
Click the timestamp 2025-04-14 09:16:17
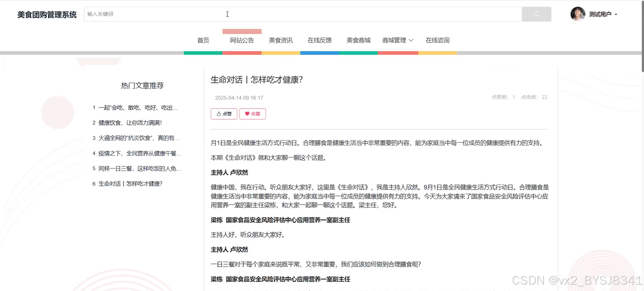coord(239,98)
